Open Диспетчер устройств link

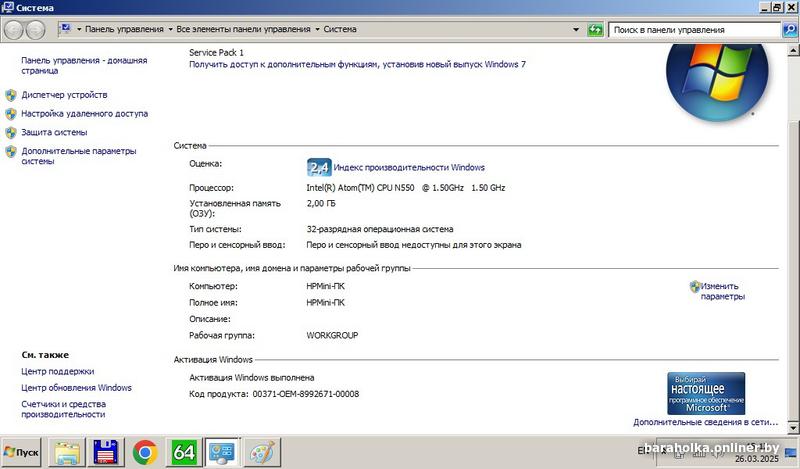64,95
